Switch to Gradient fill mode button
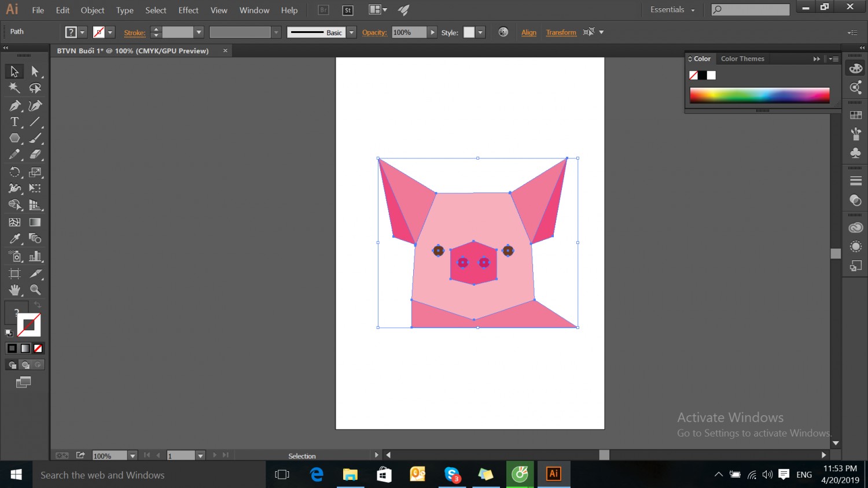The image size is (868, 488). pyautogui.click(x=25, y=348)
